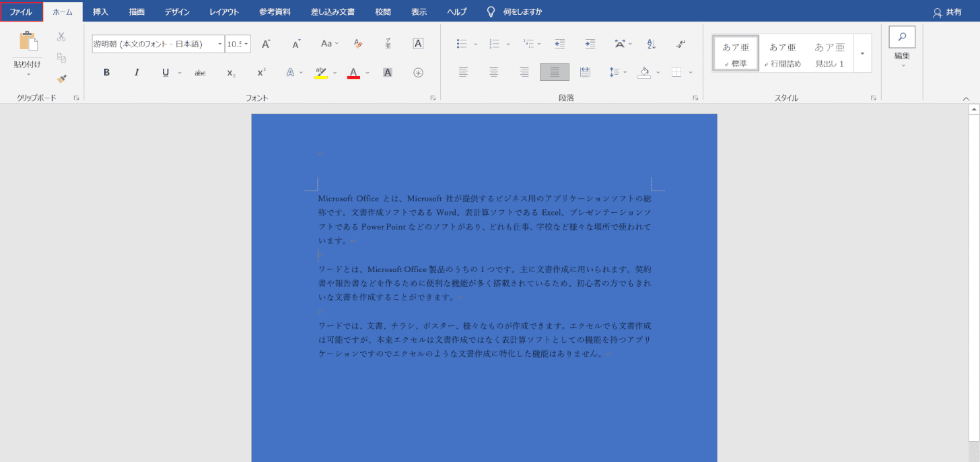980x462 pixels.
Task: Switch to the レイアウト tab
Action: [x=224, y=11]
